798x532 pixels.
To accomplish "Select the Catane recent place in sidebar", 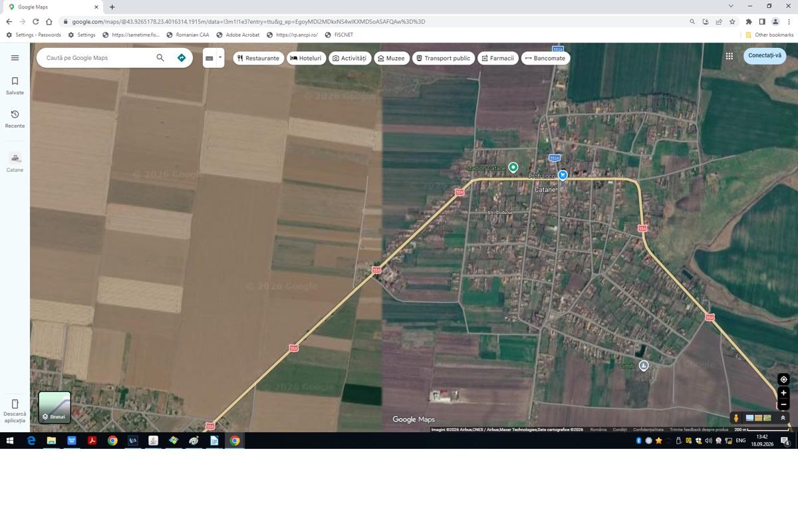I will pos(15,162).
